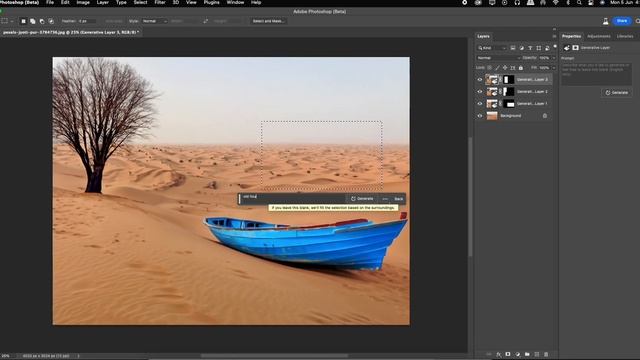Create new fill or adjustment layer icon
Viewport: 640px width, 360px height.
pos(518,354)
